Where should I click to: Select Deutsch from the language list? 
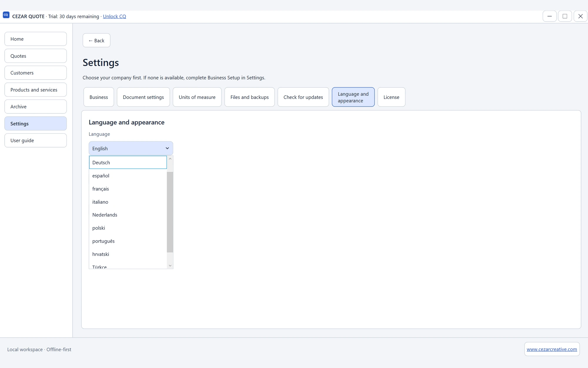(128, 163)
